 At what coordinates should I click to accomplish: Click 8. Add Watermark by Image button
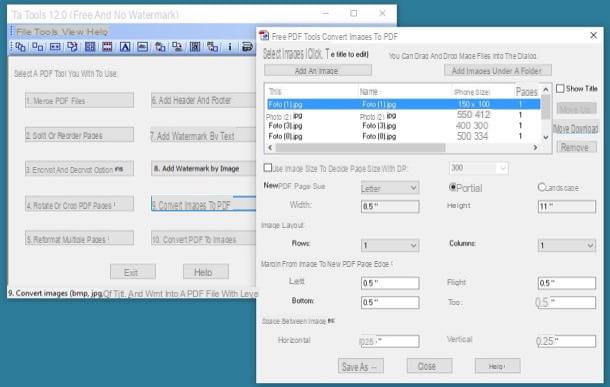203,169
